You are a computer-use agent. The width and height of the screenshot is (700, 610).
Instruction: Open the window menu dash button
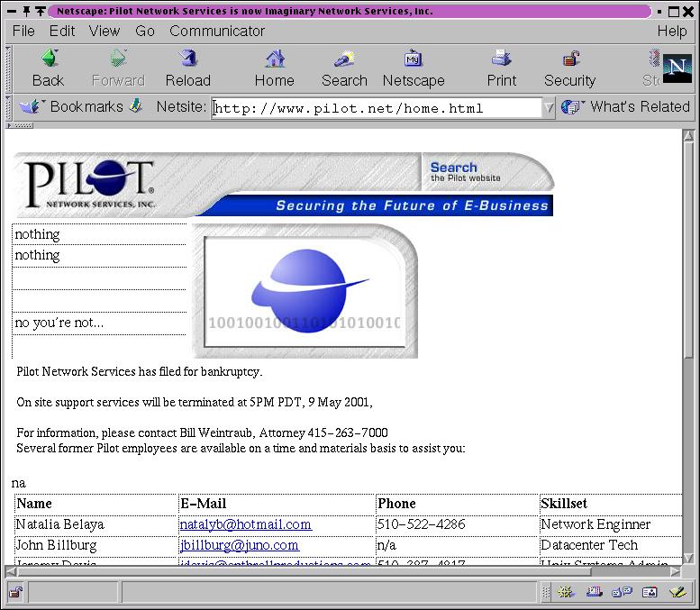tap(11, 11)
